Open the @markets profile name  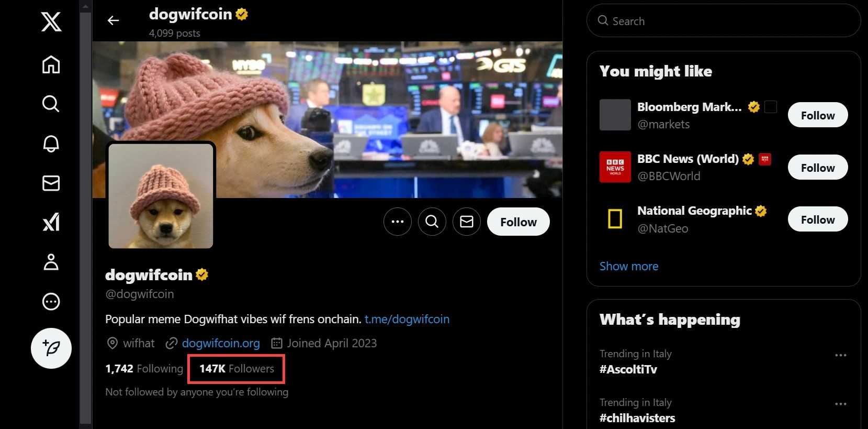[x=663, y=124]
